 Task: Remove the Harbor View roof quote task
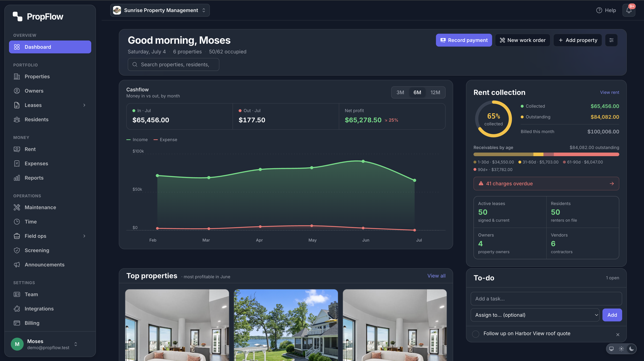[x=618, y=334]
